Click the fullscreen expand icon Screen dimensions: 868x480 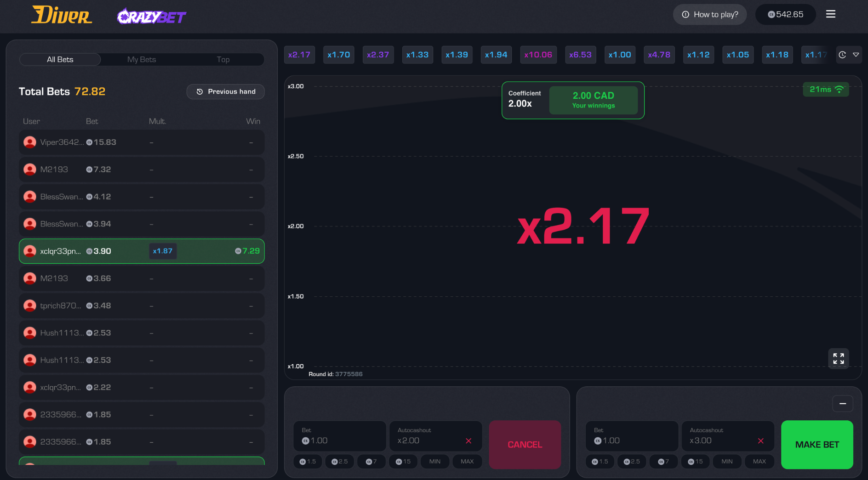point(838,358)
